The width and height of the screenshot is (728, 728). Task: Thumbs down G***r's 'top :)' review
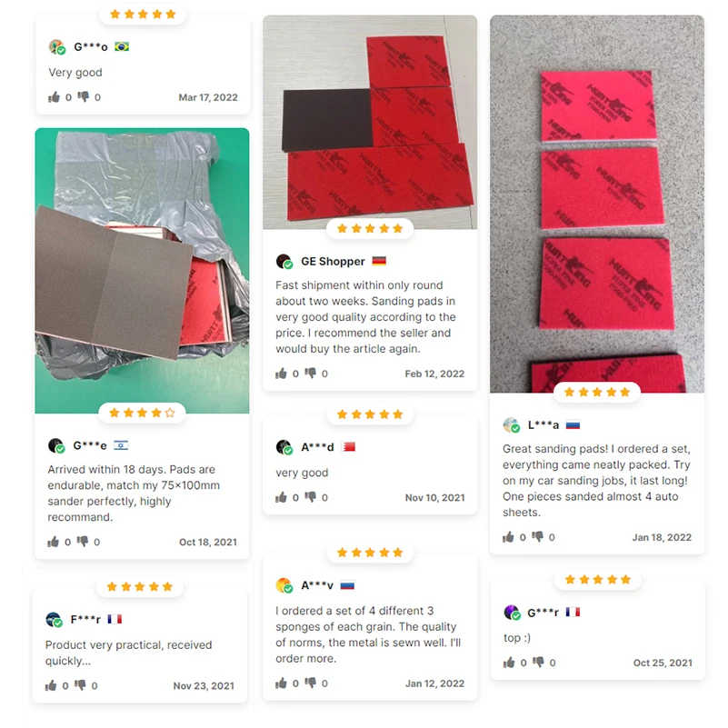tap(538, 663)
